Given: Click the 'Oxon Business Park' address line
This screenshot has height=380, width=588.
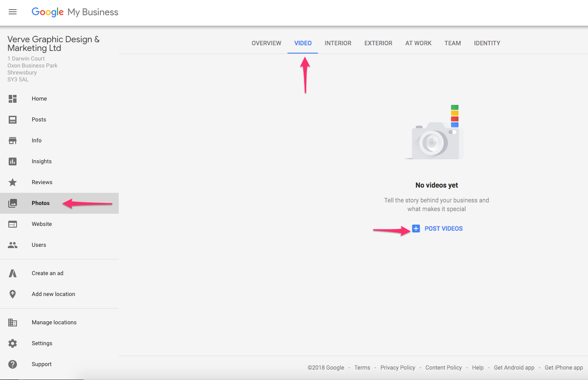Looking at the screenshot, I should tap(33, 66).
